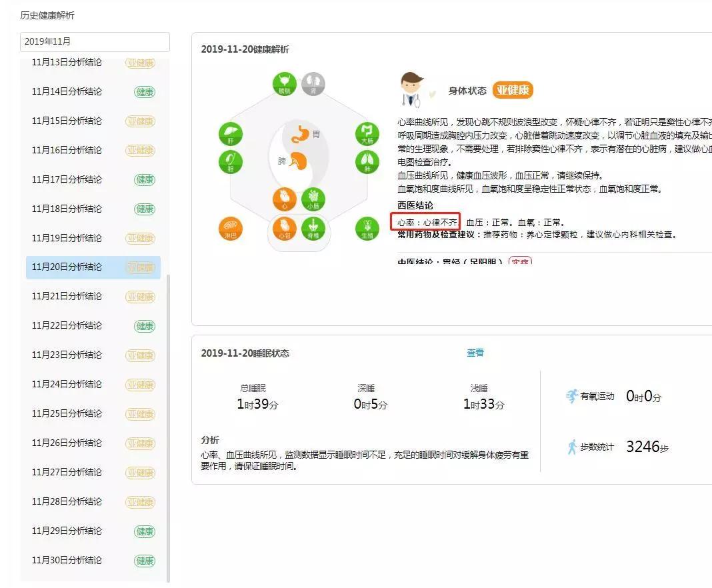Select the gray kidney (肾) icon

pyautogui.click(x=313, y=85)
